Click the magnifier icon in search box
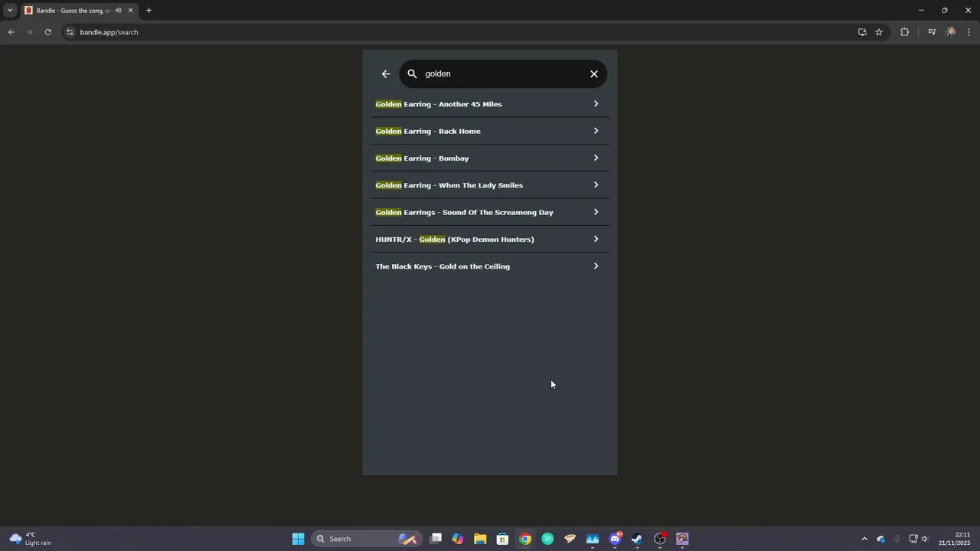The height and width of the screenshot is (551, 980). click(412, 74)
